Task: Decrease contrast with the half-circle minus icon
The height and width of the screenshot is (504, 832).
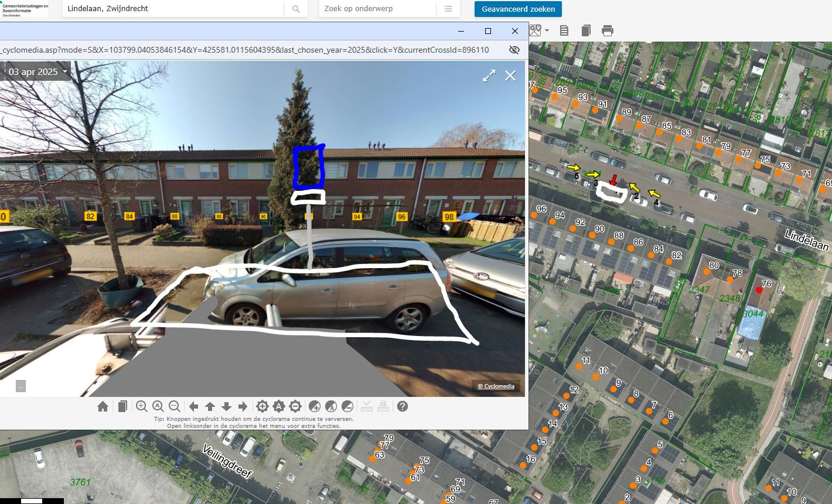Action: coord(347,406)
